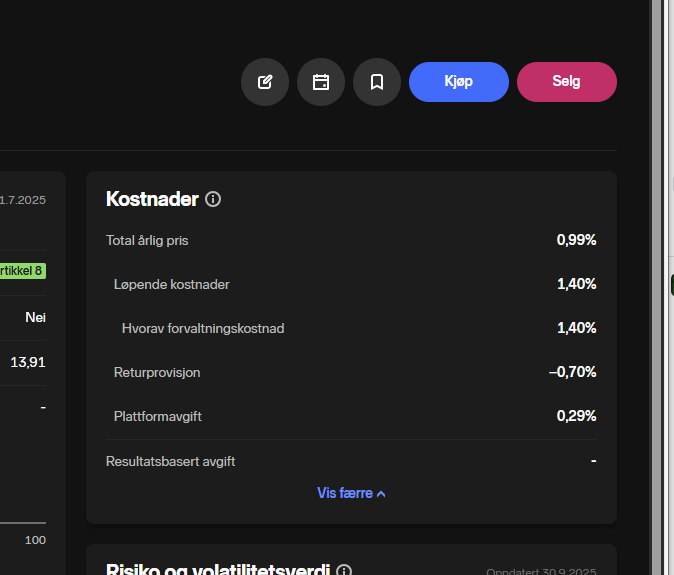Bookmark this fund with the bookmark icon
This screenshot has width=674, height=575.
pyautogui.click(x=377, y=82)
